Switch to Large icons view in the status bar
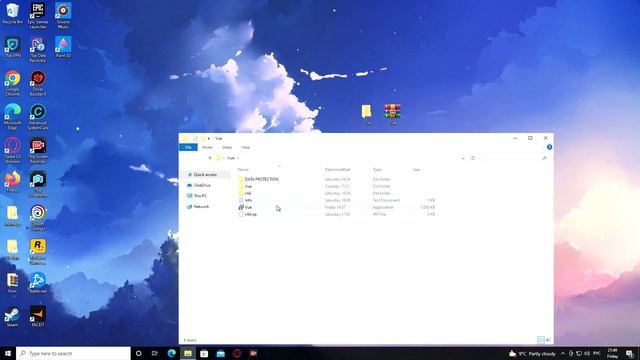 click(548, 340)
